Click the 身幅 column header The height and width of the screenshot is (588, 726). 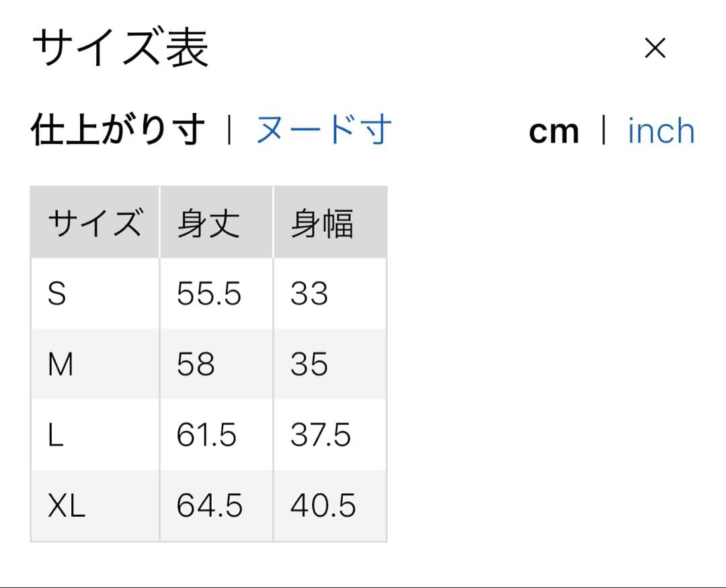(330, 222)
